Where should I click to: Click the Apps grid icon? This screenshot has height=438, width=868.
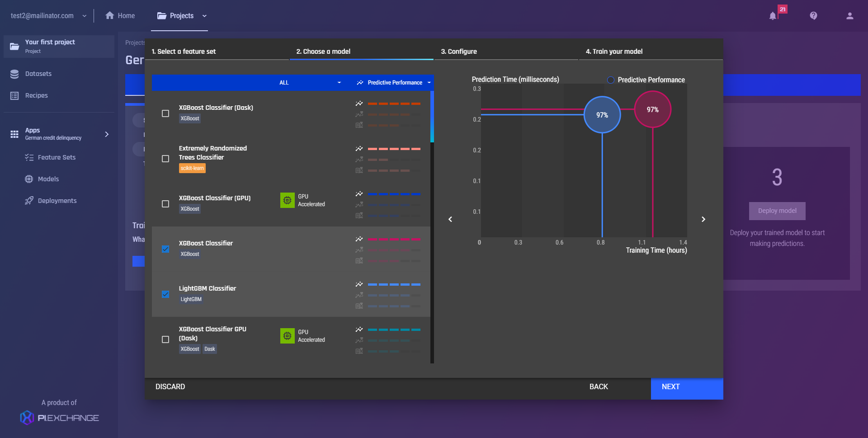(14, 134)
